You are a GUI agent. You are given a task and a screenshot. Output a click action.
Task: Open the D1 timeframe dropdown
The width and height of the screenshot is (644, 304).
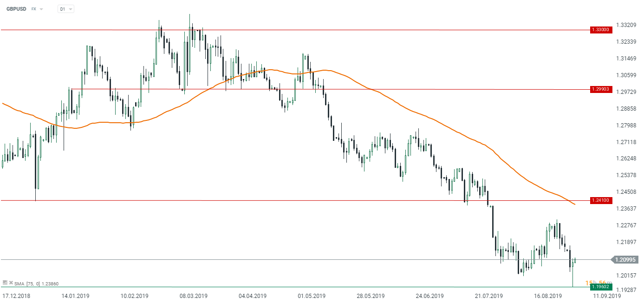tap(66, 9)
